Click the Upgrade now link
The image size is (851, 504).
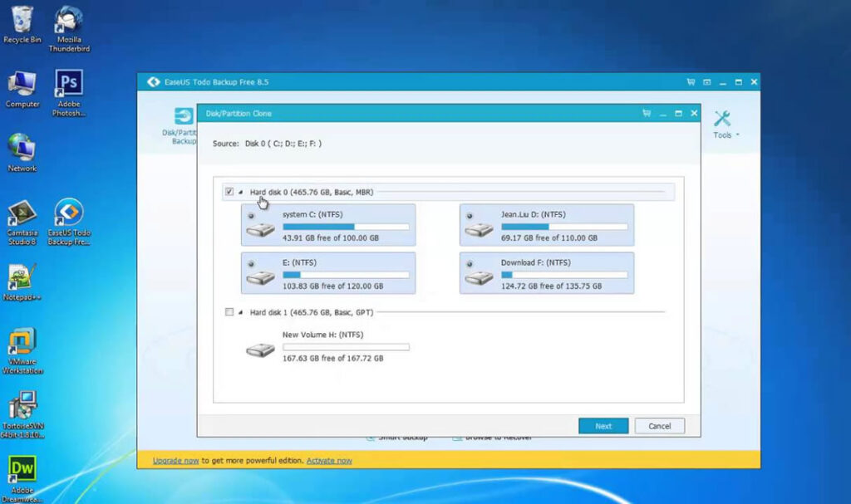[175, 460]
